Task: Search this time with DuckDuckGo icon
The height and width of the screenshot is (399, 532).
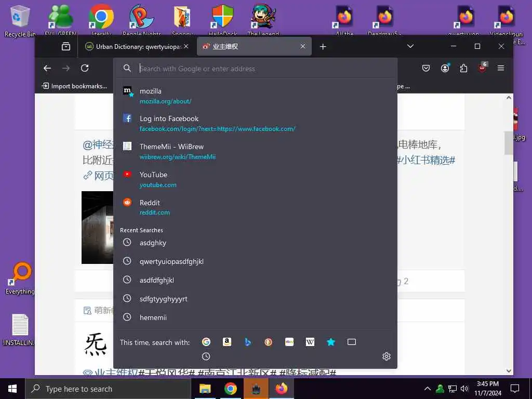Action: coord(269,342)
